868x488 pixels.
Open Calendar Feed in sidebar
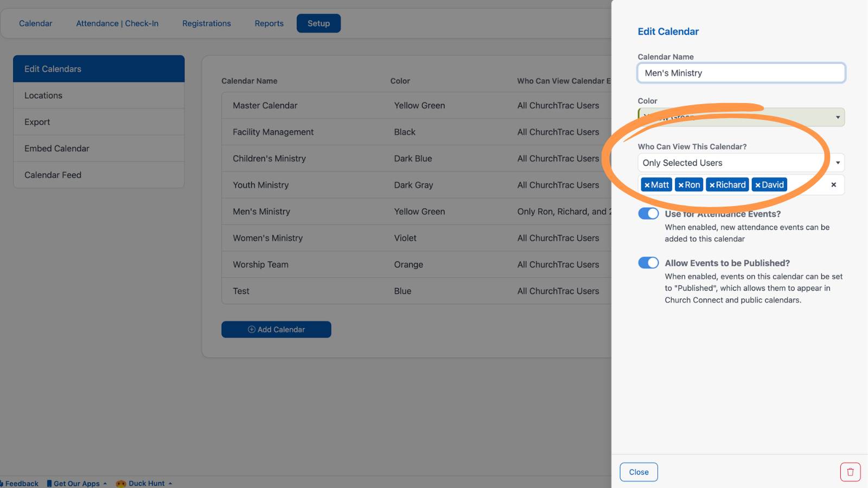pos(99,175)
